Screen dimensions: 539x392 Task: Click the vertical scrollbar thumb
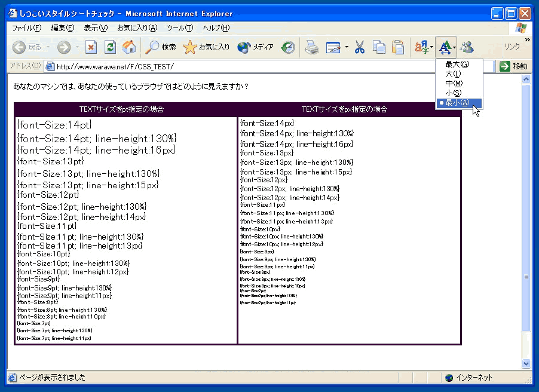pos(526,208)
